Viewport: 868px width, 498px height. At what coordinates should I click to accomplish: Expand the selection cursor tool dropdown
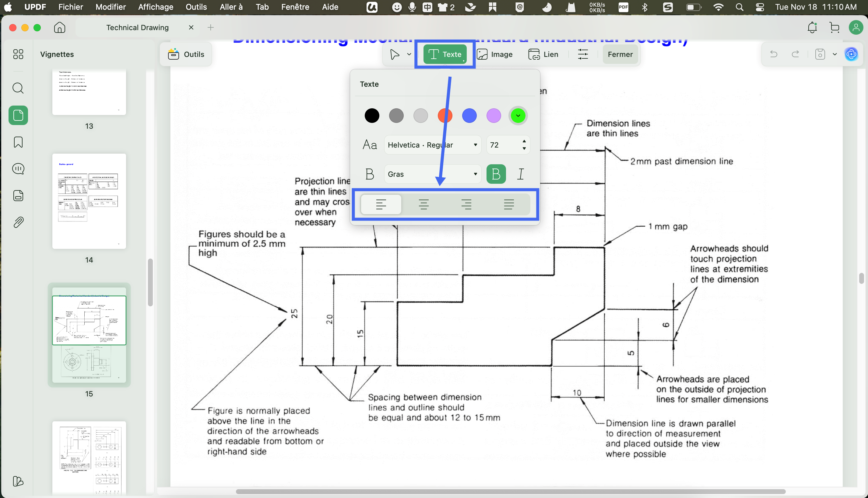coord(409,54)
